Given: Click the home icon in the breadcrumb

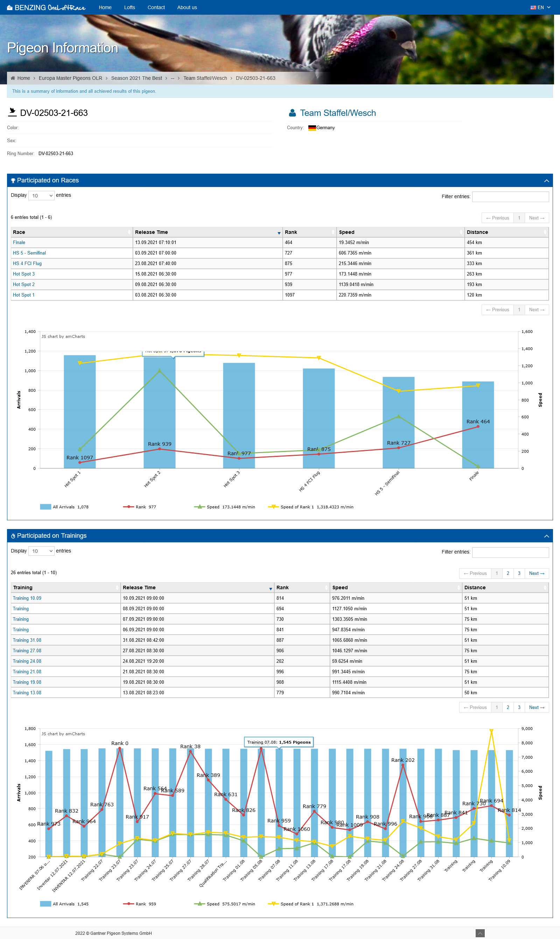Looking at the screenshot, I should [13, 78].
